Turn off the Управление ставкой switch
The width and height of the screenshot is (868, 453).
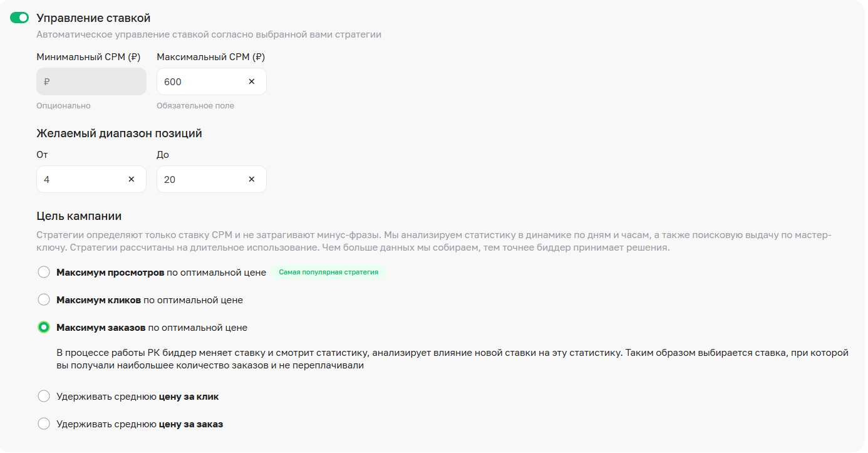tap(19, 18)
